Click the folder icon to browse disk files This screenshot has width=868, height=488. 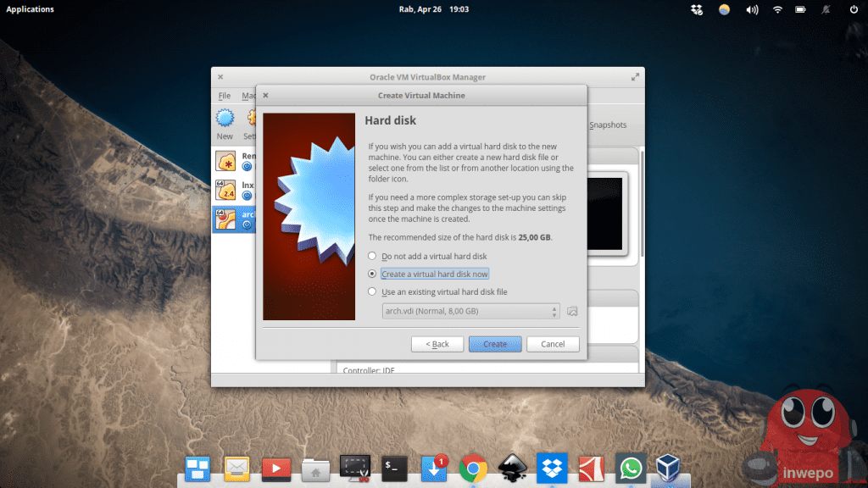pos(572,311)
